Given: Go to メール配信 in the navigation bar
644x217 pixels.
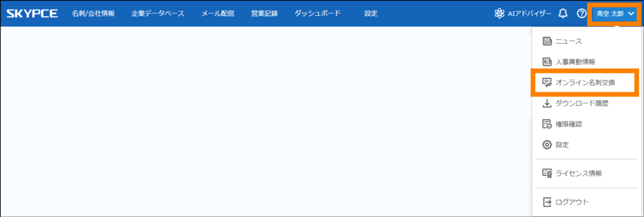Looking at the screenshot, I should pos(217,13).
